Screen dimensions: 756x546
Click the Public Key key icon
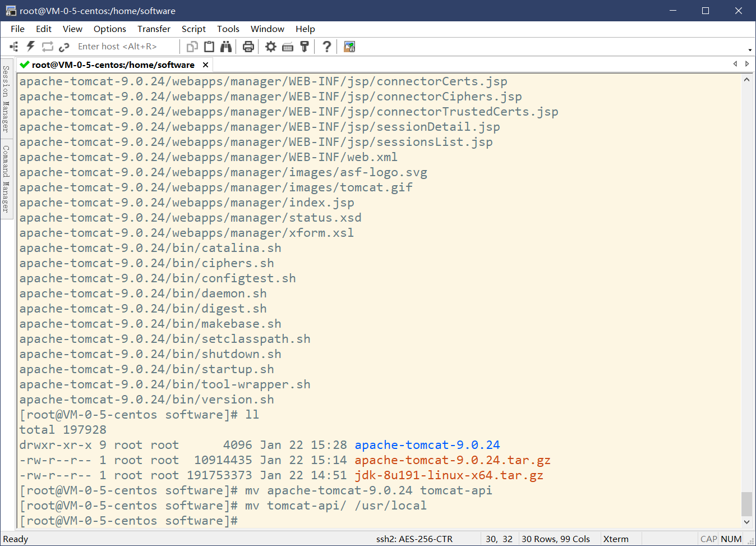click(305, 47)
